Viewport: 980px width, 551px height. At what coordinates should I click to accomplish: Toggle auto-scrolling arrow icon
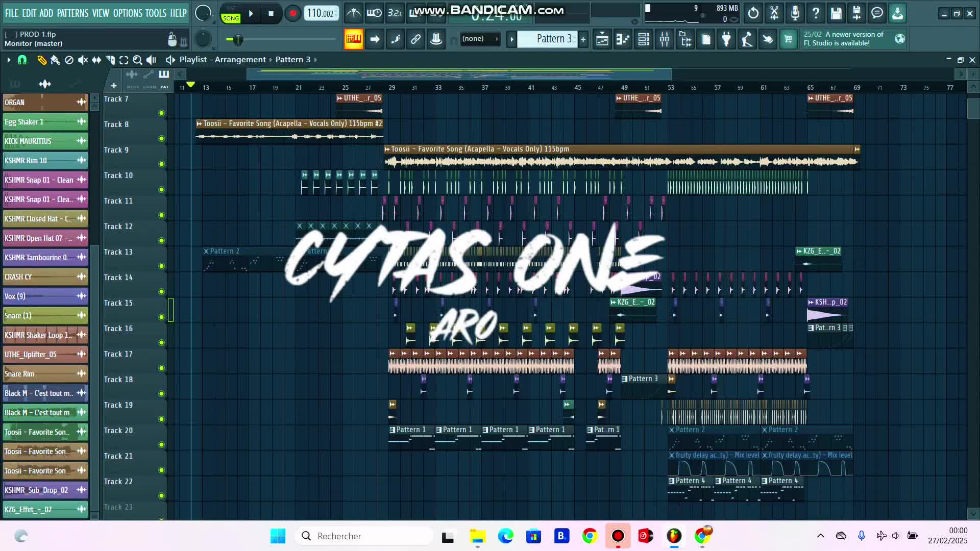tap(375, 39)
